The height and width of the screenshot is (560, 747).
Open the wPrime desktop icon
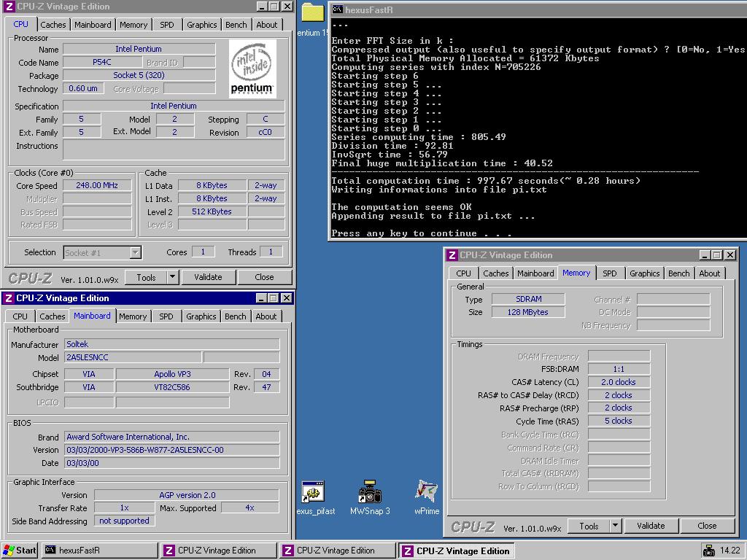(x=426, y=491)
